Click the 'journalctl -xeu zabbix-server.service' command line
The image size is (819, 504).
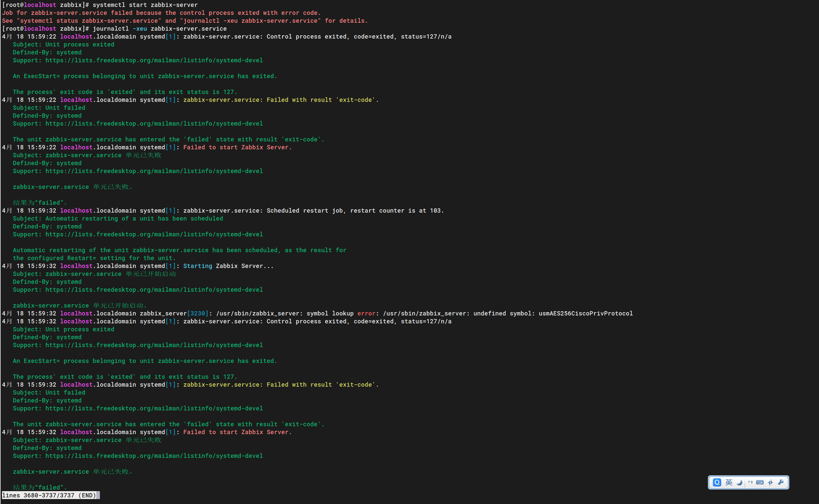click(x=159, y=29)
